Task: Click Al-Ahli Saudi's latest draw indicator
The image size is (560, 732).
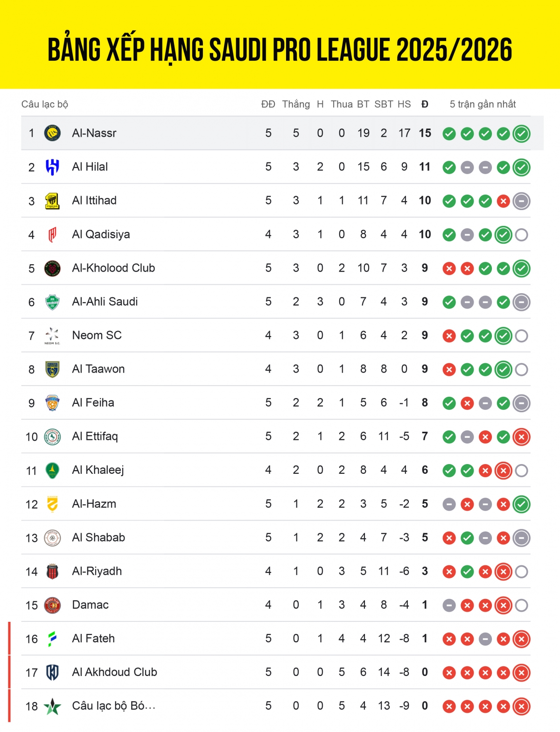Action: (521, 303)
